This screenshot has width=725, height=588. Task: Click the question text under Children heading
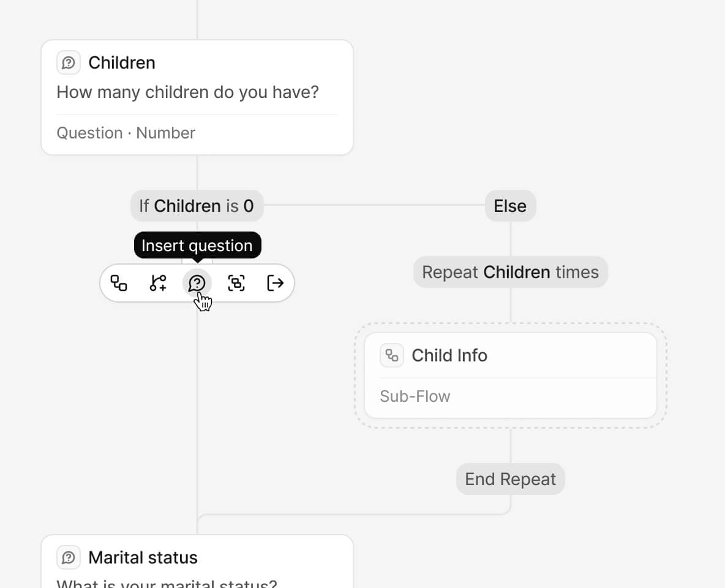pyautogui.click(x=187, y=92)
